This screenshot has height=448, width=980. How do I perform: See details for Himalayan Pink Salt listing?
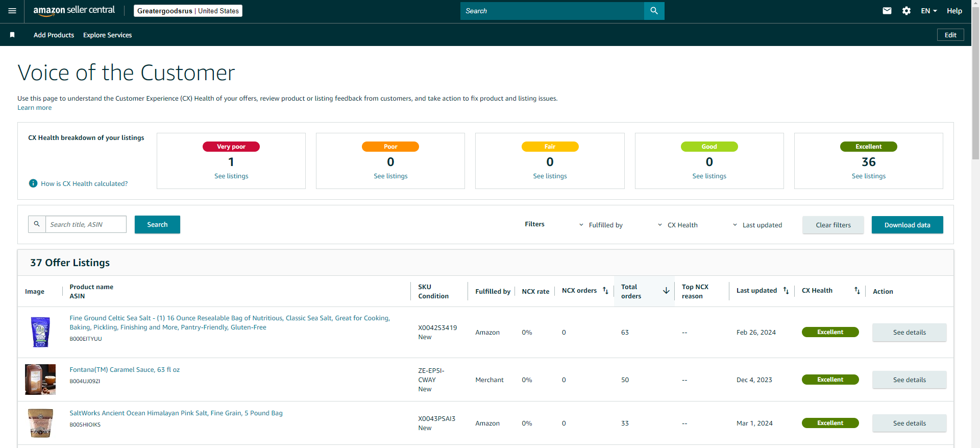point(909,423)
